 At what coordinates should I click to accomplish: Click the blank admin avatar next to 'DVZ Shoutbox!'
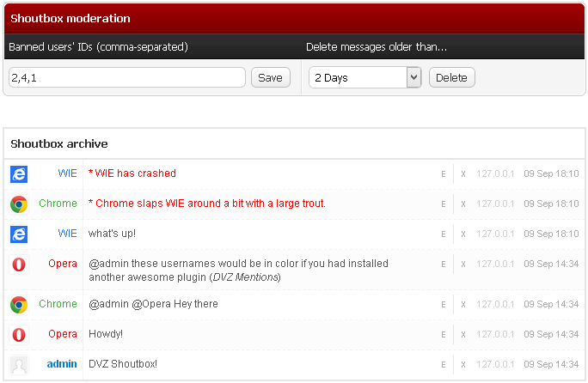19,364
